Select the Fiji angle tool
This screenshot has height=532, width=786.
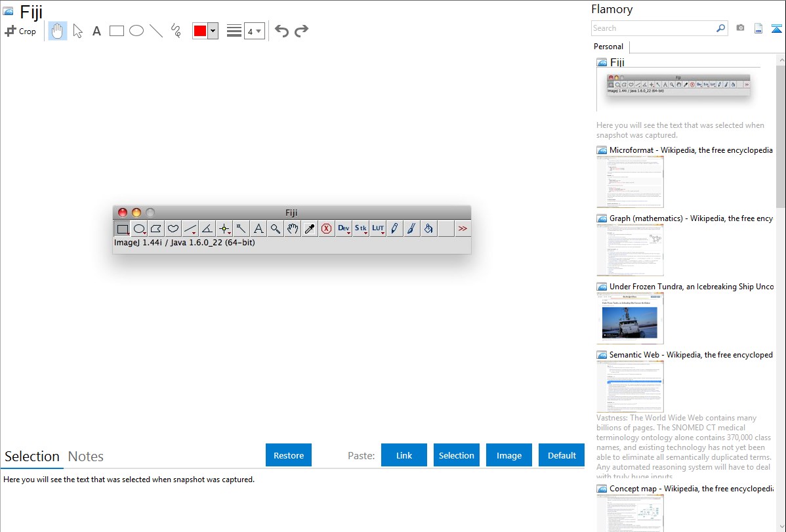[x=207, y=229]
